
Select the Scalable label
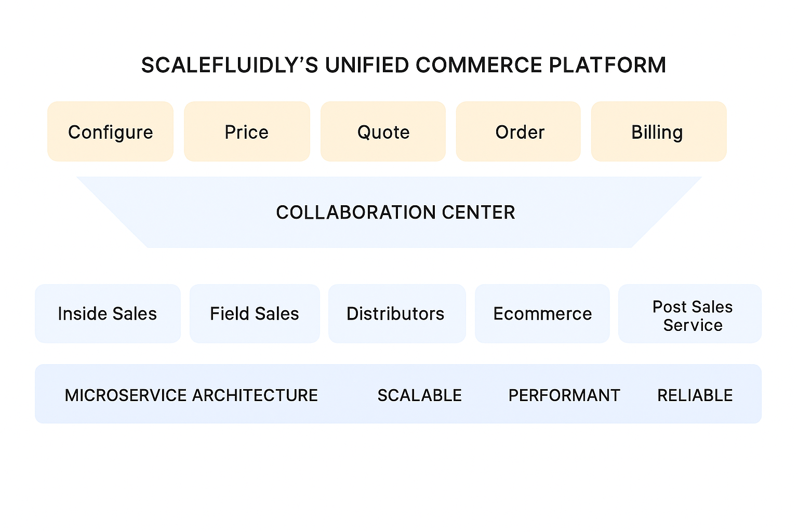[x=420, y=395]
